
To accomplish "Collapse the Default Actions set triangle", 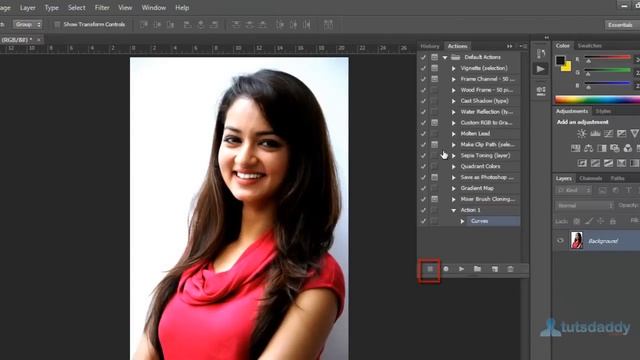I will 445,58.
